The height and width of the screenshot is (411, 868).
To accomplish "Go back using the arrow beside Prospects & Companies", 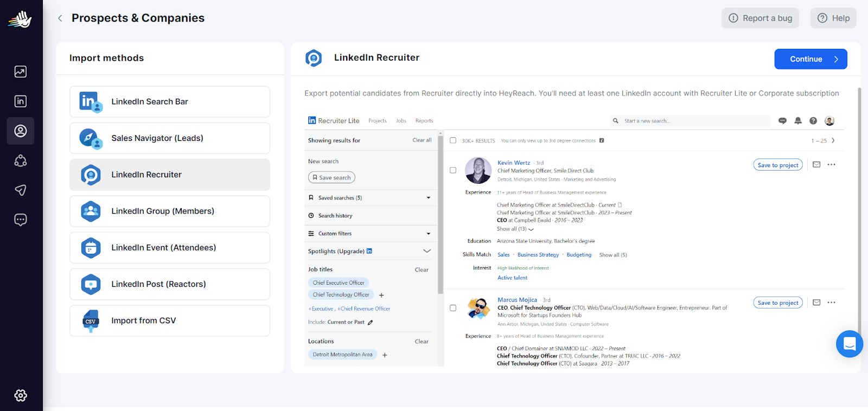I will (x=60, y=18).
